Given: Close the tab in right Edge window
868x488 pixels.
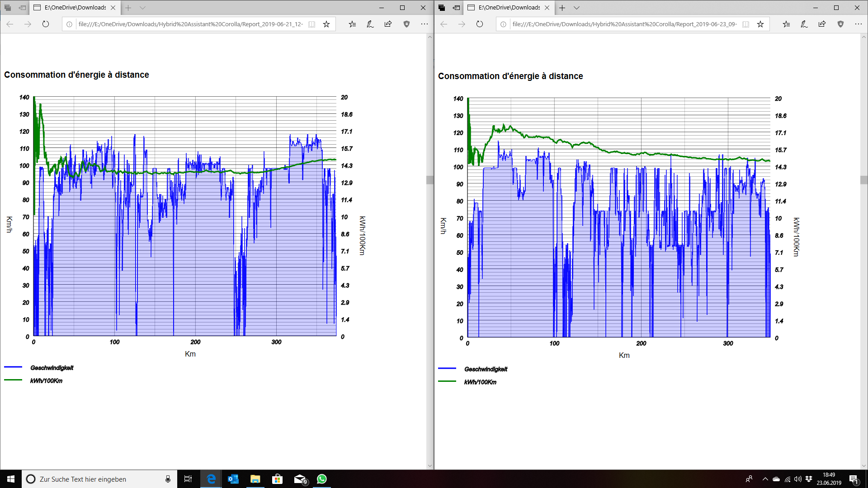Looking at the screenshot, I should [x=547, y=8].
